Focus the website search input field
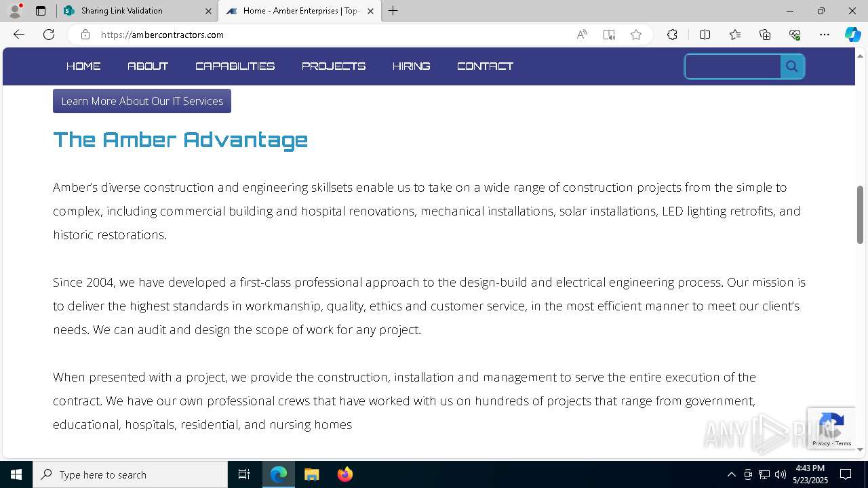 (732, 66)
